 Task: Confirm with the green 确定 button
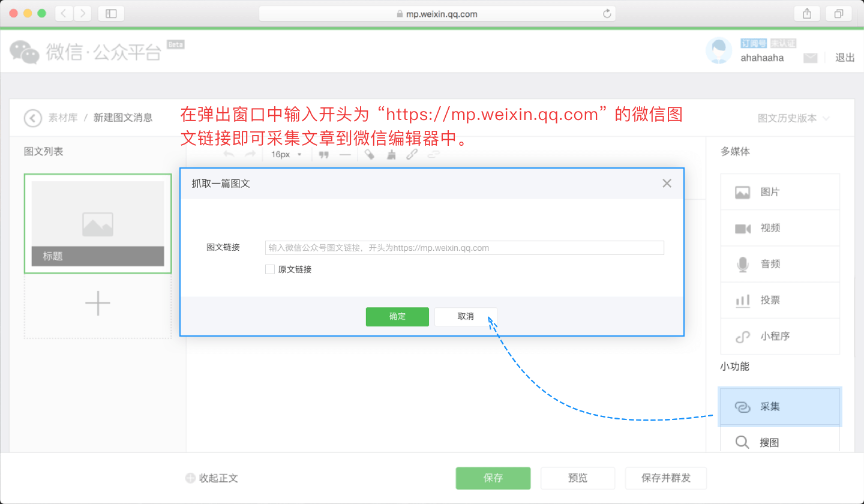(x=397, y=317)
